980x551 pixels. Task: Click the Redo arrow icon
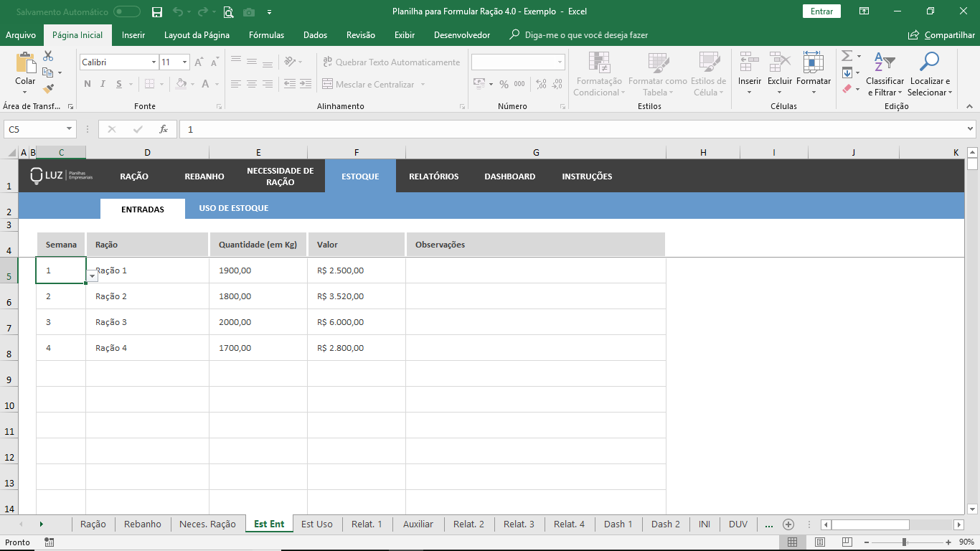pos(203,11)
